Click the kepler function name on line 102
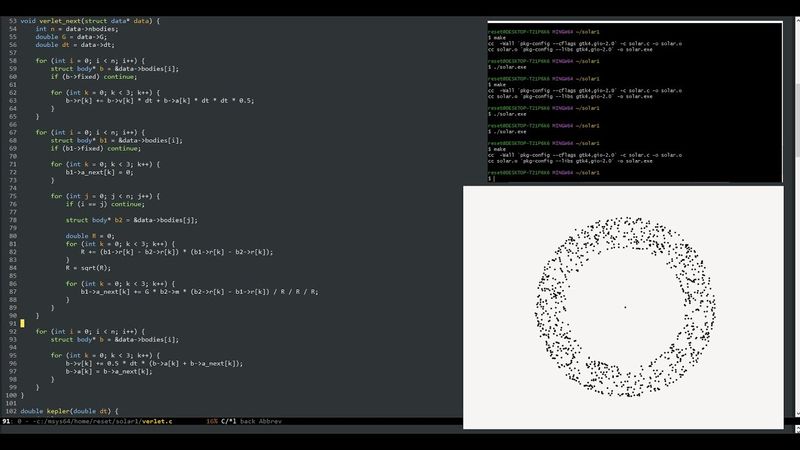The image size is (800, 450). coord(62,411)
